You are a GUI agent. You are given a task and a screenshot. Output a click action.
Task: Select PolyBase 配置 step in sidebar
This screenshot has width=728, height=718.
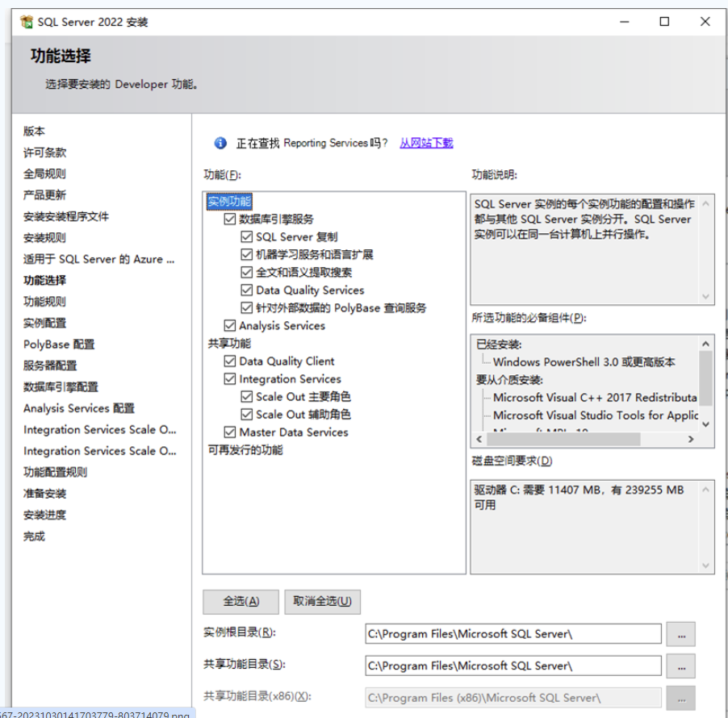click(59, 344)
